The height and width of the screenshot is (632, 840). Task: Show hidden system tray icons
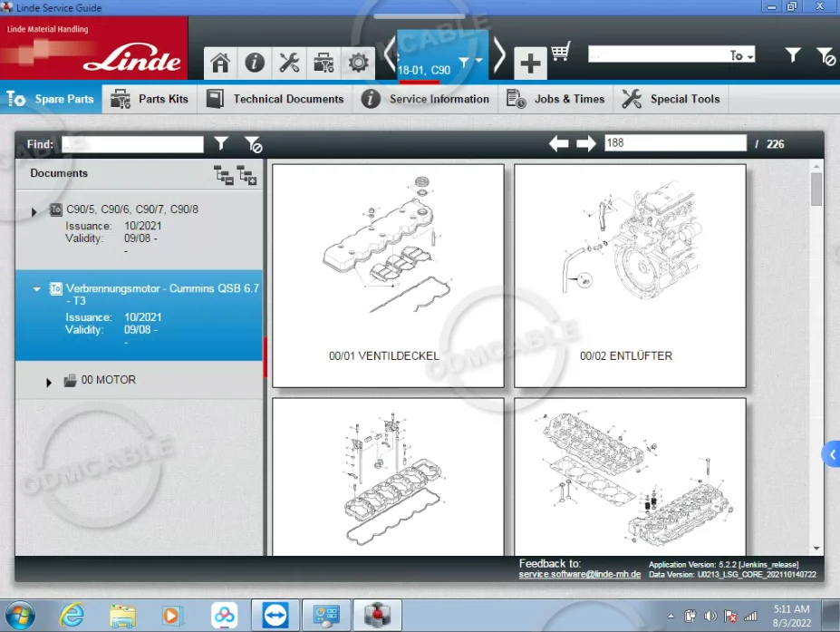coord(671,617)
